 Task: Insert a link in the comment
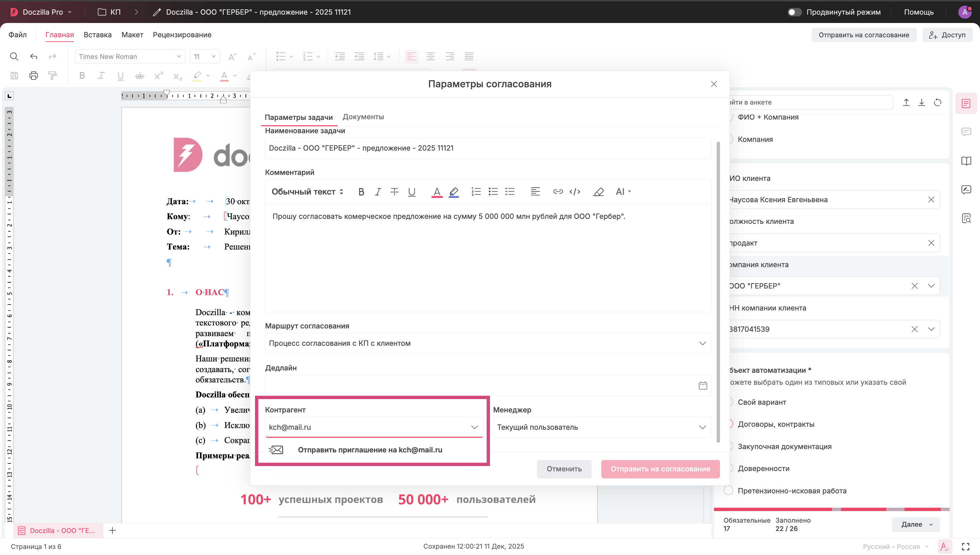558,192
